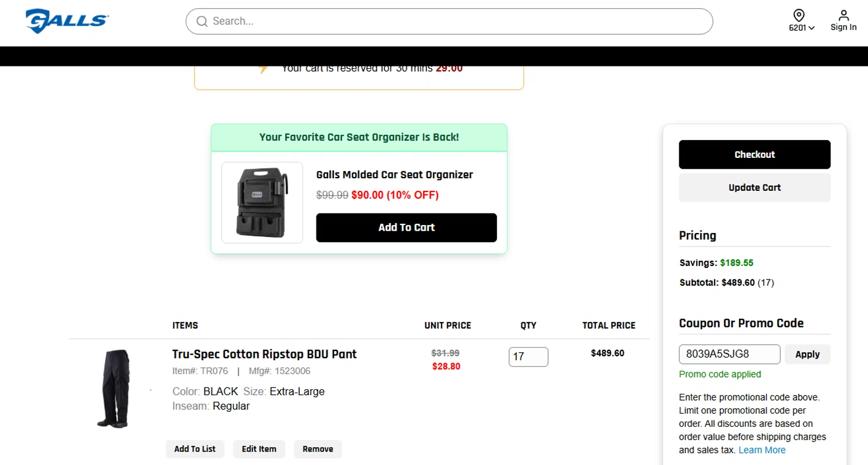Click the location pin icon
Image resolution: width=868 pixels, height=465 pixels.
click(x=799, y=15)
